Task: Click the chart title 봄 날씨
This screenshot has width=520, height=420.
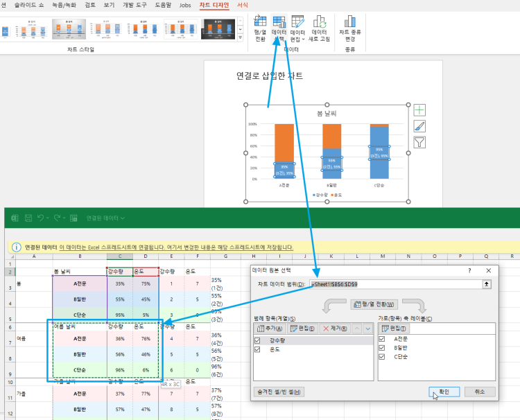Action: tap(327, 114)
